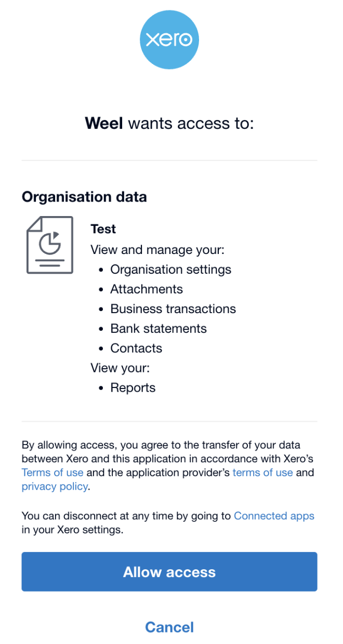Screen dimensions: 343x644
Task: Click the Test organisation name
Action: 103,229
